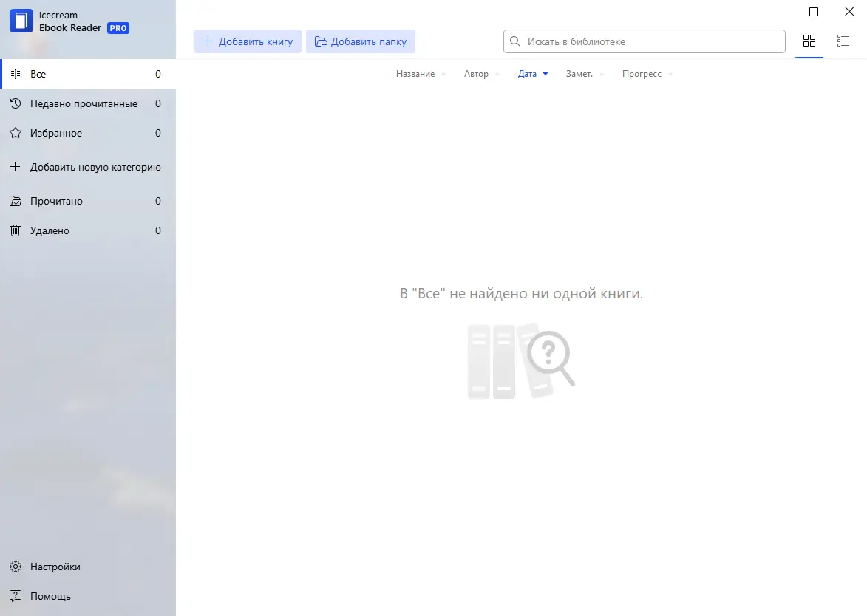Image resolution: width=867 pixels, height=616 pixels.
Task: Click the trash bin icon
Action: click(16, 230)
